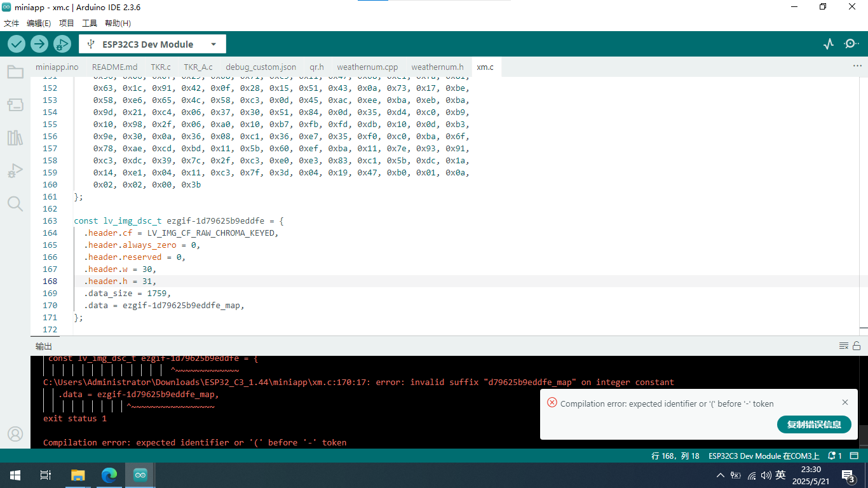Open the Library Manager sidebar

[15, 137]
